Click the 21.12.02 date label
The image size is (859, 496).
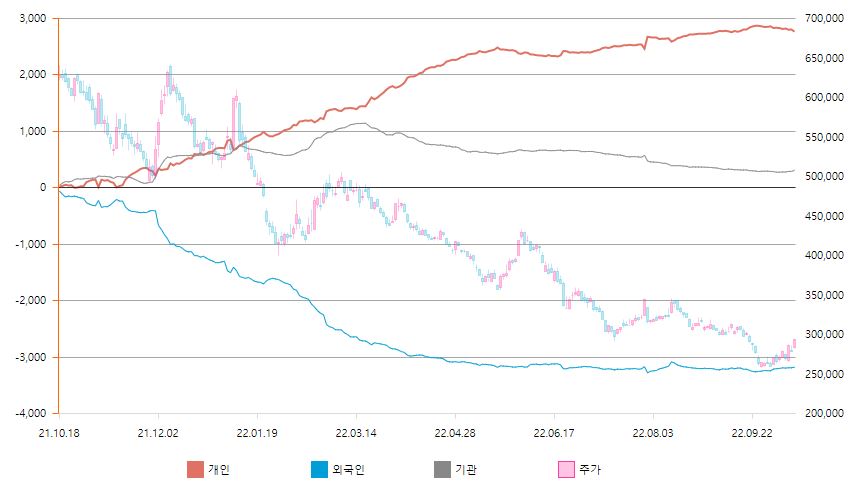157,432
